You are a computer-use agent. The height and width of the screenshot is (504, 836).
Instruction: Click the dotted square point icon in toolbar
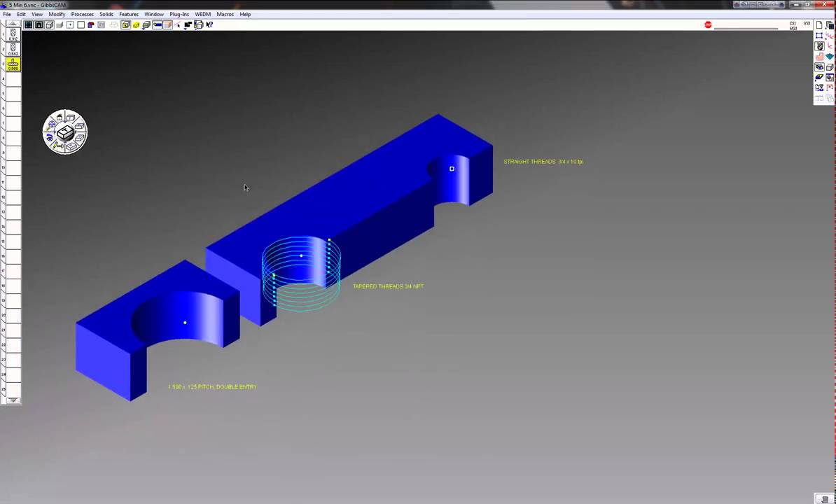tap(70, 24)
